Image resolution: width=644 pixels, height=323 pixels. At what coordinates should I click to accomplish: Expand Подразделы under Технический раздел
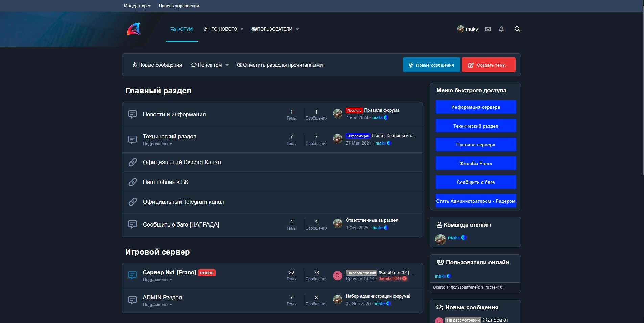pos(157,144)
